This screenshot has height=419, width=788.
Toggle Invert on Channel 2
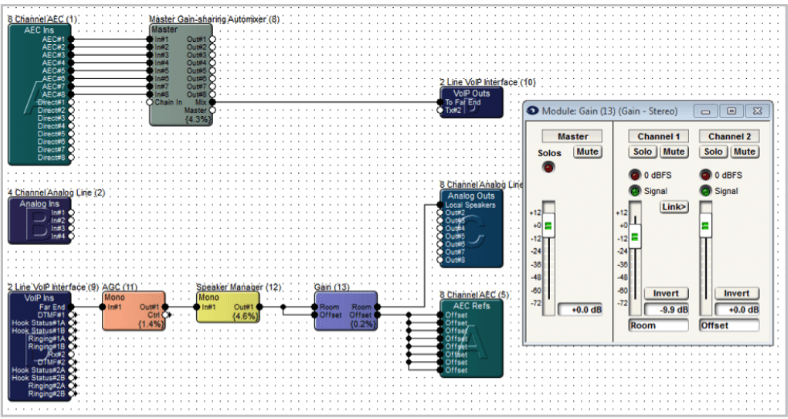tap(737, 293)
